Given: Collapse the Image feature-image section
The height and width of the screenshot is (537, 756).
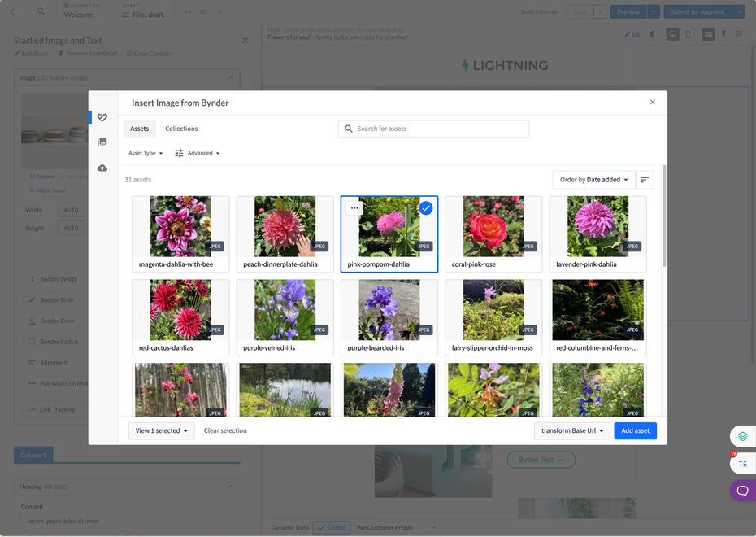Looking at the screenshot, I should tap(231, 77).
